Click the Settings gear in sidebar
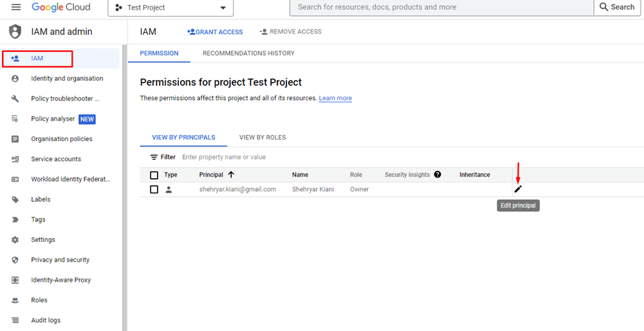 [15, 240]
